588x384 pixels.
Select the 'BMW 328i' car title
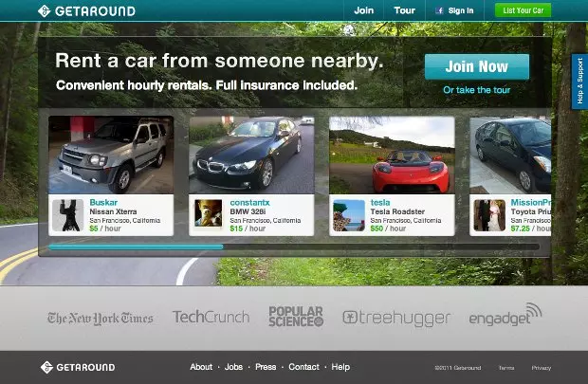[248, 211]
